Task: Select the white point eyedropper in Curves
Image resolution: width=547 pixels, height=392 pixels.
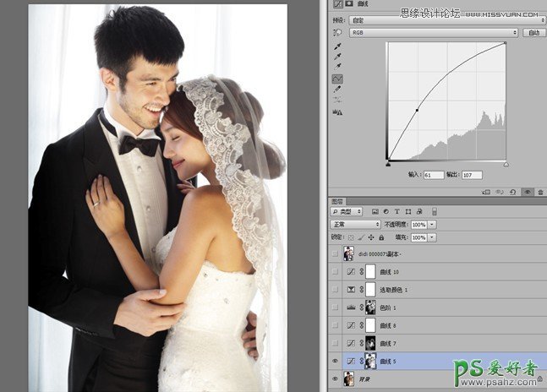Action: click(x=337, y=65)
